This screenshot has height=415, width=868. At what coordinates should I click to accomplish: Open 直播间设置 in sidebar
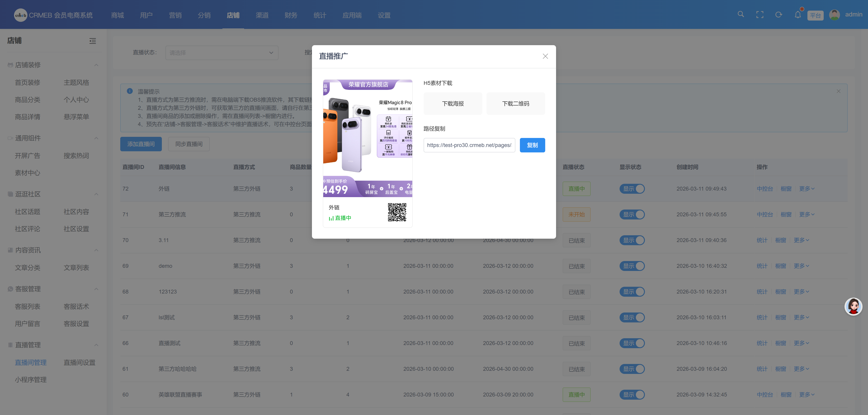click(79, 362)
